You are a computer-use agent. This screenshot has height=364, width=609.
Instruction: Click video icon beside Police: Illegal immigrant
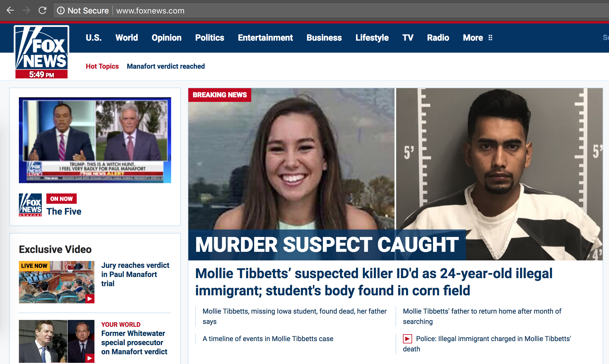[408, 339]
